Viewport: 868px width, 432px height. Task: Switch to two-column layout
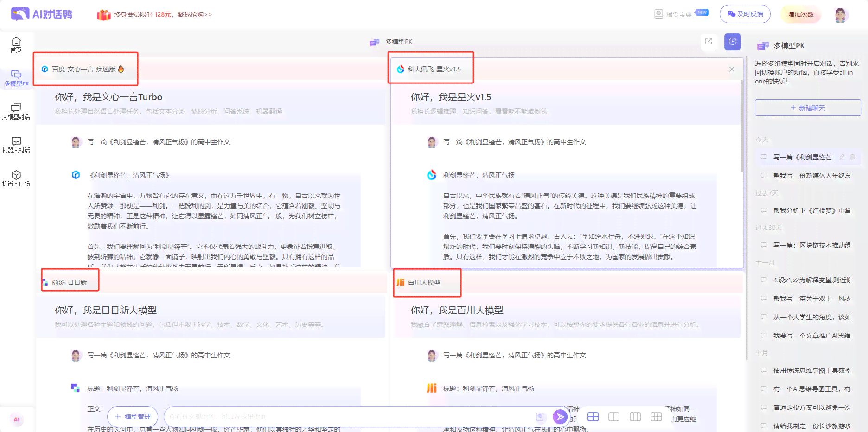coord(614,417)
